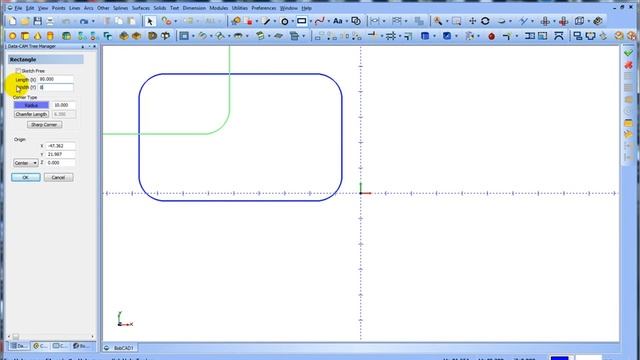Expand the circle tool dropdown arrow

(293, 21)
